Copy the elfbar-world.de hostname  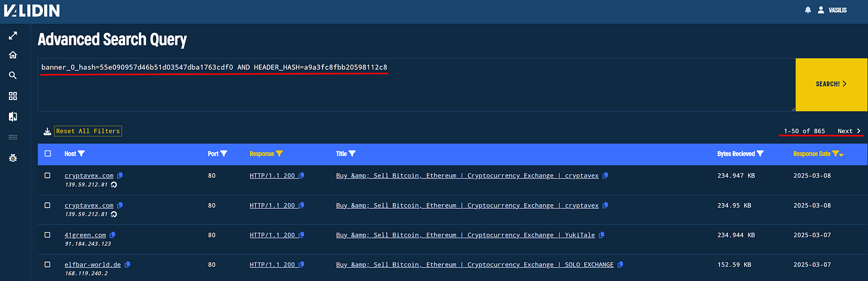(x=128, y=264)
